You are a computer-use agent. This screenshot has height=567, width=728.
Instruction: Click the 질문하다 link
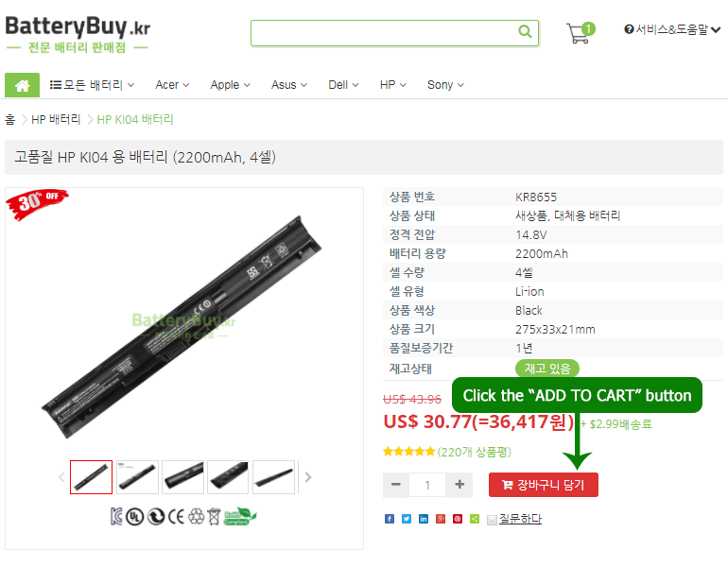point(520,519)
